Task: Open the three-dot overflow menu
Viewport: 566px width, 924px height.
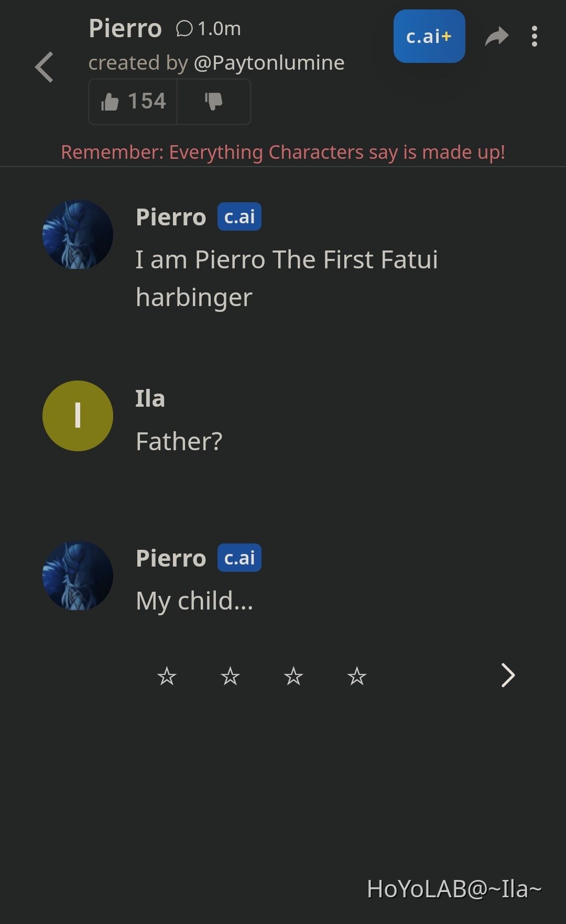Action: coord(535,37)
